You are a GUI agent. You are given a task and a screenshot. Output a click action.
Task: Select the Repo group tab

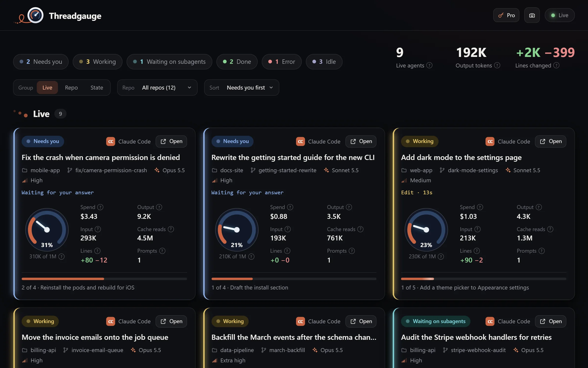[71, 88]
